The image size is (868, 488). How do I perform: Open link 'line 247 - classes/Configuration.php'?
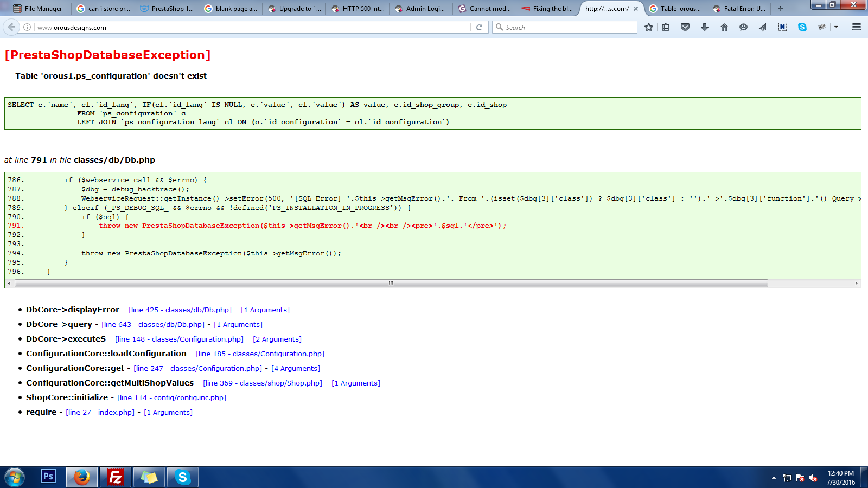click(x=198, y=369)
